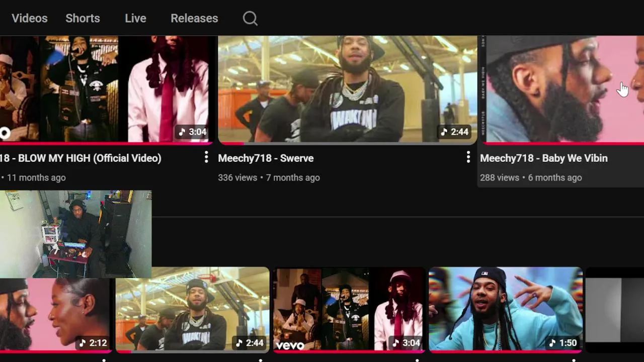Click the webcam overlay of the streamer
The height and width of the screenshot is (362, 644).
point(75,234)
